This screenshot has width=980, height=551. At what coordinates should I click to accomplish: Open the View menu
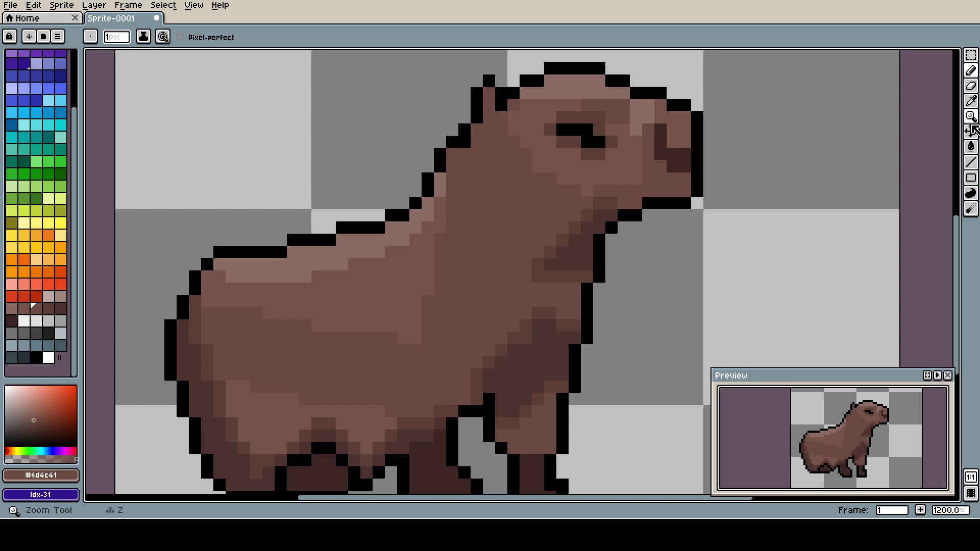pos(193,5)
